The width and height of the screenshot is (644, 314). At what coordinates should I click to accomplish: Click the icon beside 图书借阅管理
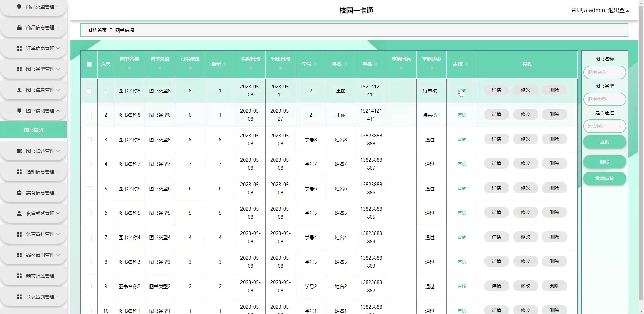(19, 111)
